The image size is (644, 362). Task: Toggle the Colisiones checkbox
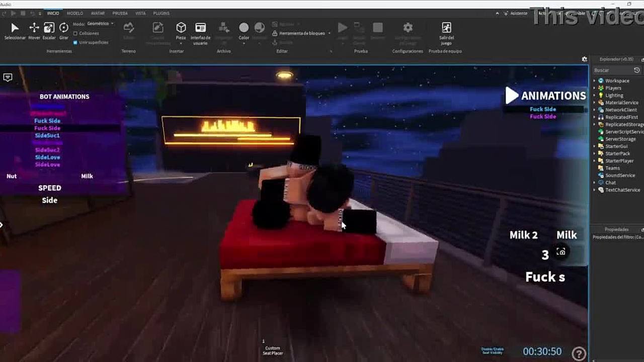pyautogui.click(x=75, y=33)
